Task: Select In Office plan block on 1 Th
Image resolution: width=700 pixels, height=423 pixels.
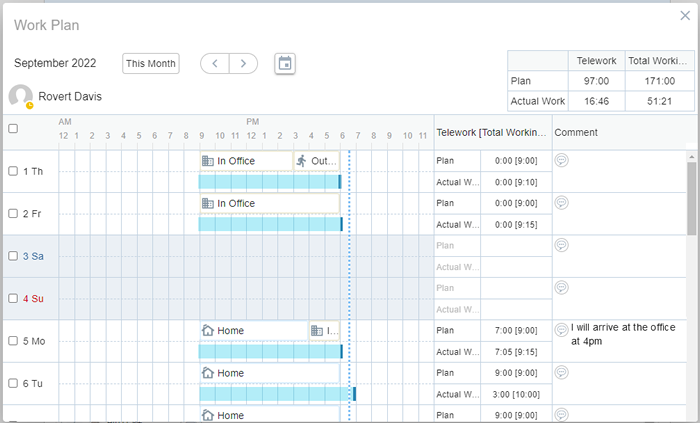Action: [246, 161]
